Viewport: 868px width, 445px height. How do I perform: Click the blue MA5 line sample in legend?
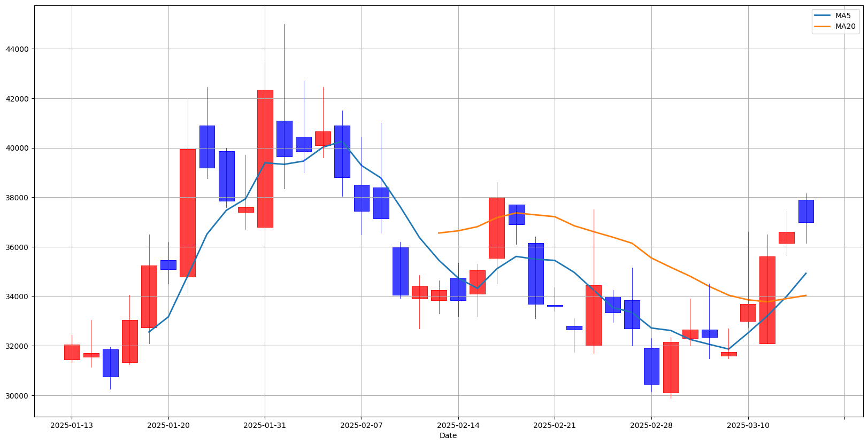(823, 15)
